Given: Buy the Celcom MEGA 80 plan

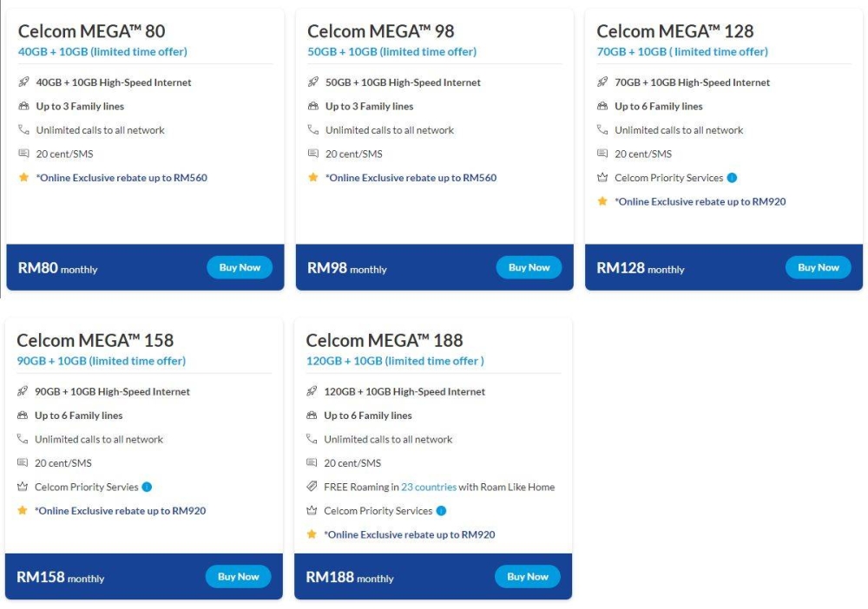Looking at the screenshot, I should [240, 267].
